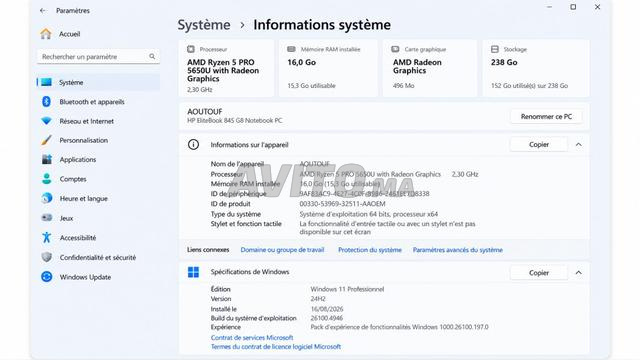Open the Heure et langue section
The image size is (640, 360).
84,198
